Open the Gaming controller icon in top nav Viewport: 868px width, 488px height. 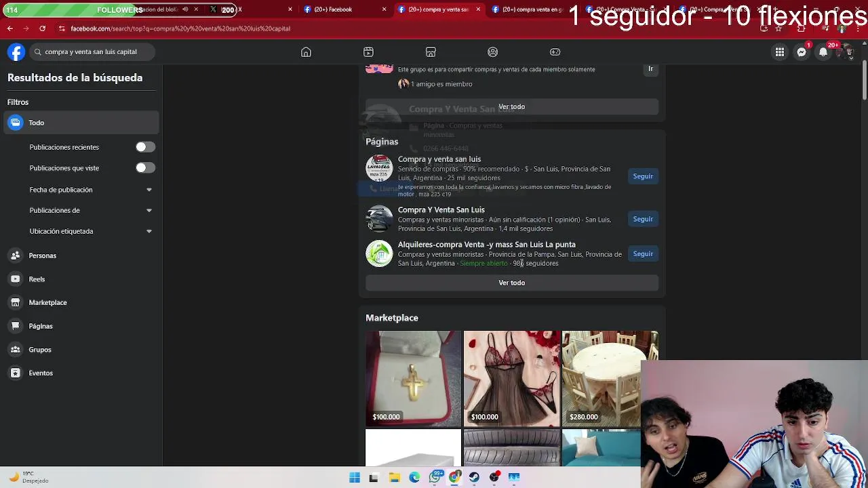click(x=555, y=52)
